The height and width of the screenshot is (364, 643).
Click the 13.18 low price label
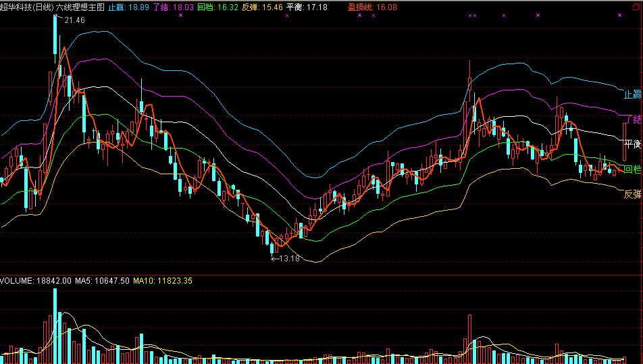pyautogui.click(x=290, y=258)
